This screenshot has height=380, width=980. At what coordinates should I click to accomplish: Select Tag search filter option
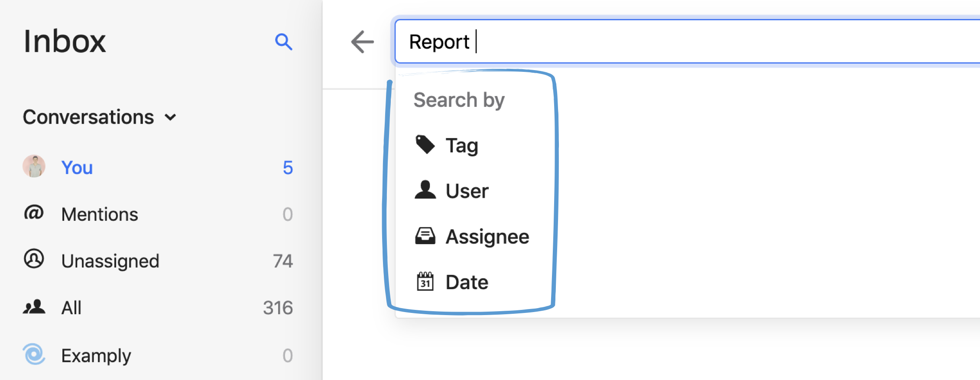click(x=462, y=145)
